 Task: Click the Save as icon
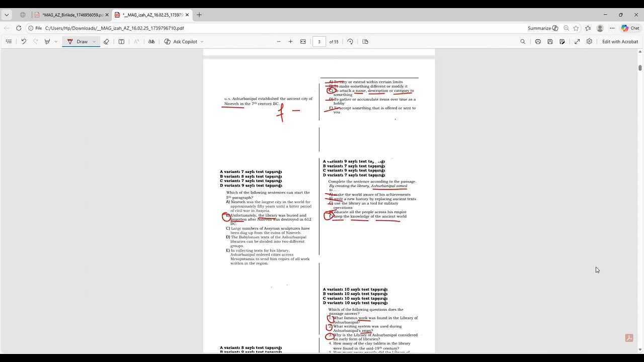562,42
